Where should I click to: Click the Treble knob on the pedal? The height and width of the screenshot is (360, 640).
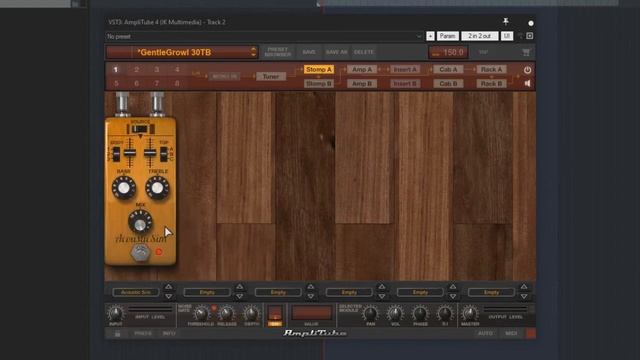tap(157, 188)
